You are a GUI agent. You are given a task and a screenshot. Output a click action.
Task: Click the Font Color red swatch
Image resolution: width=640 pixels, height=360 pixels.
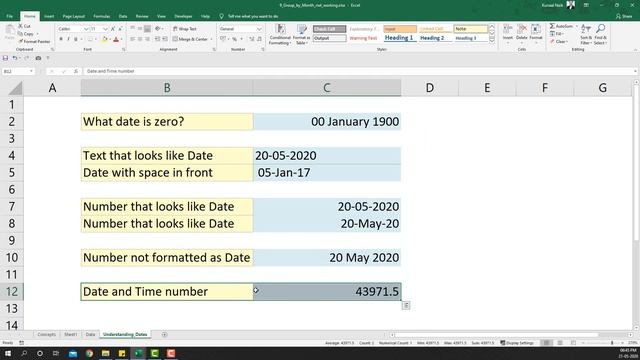116,39
